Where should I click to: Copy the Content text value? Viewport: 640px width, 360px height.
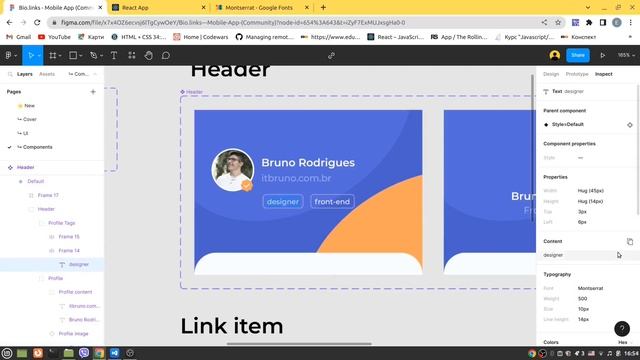(x=630, y=241)
